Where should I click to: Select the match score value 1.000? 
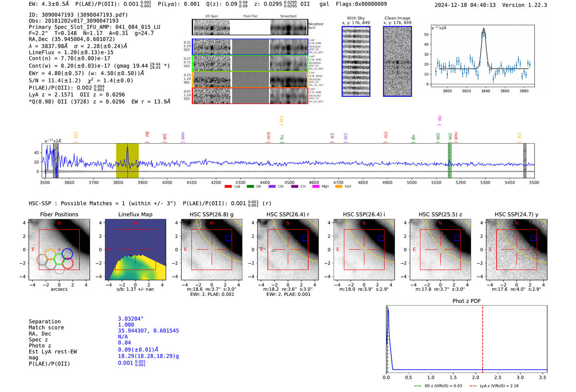click(x=126, y=325)
